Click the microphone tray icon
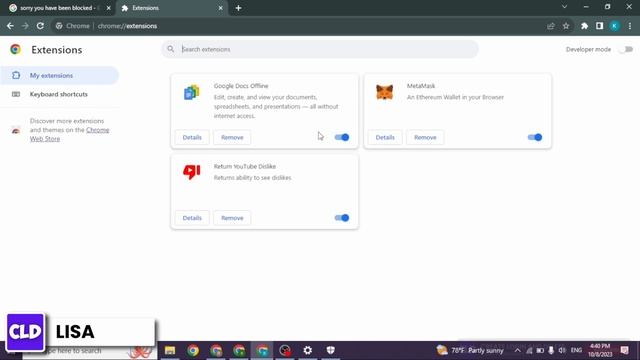 [551, 350]
